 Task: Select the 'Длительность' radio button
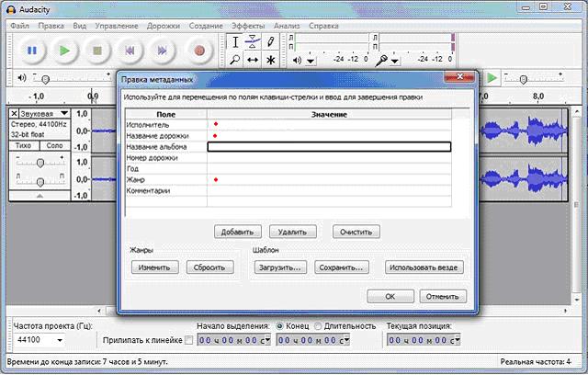pyautogui.click(x=319, y=325)
